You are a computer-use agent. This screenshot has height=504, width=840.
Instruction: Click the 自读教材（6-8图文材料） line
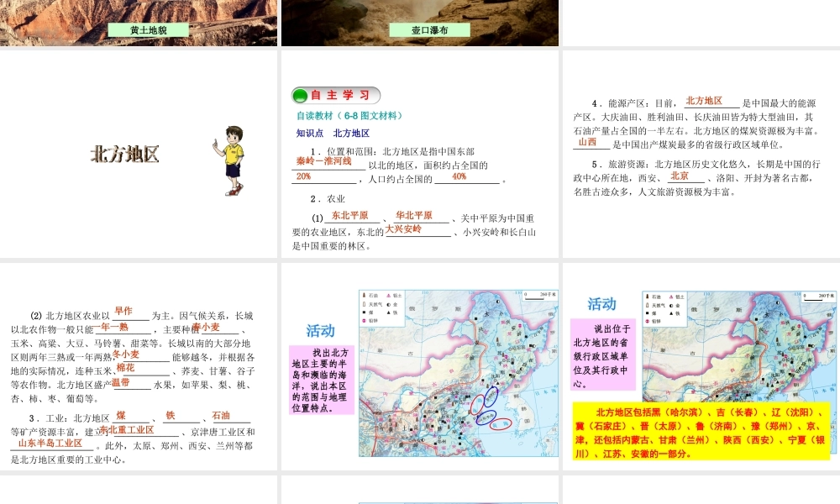pos(349,116)
